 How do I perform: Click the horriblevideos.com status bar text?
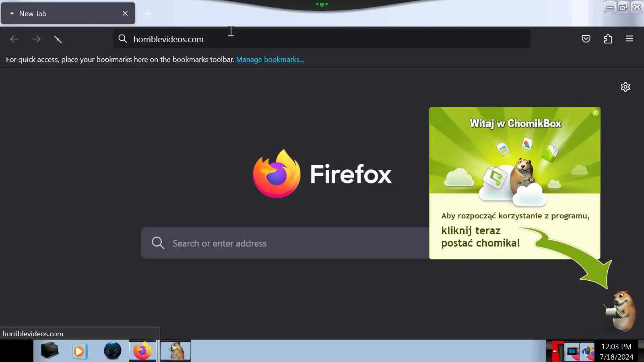tap(33, 333)
